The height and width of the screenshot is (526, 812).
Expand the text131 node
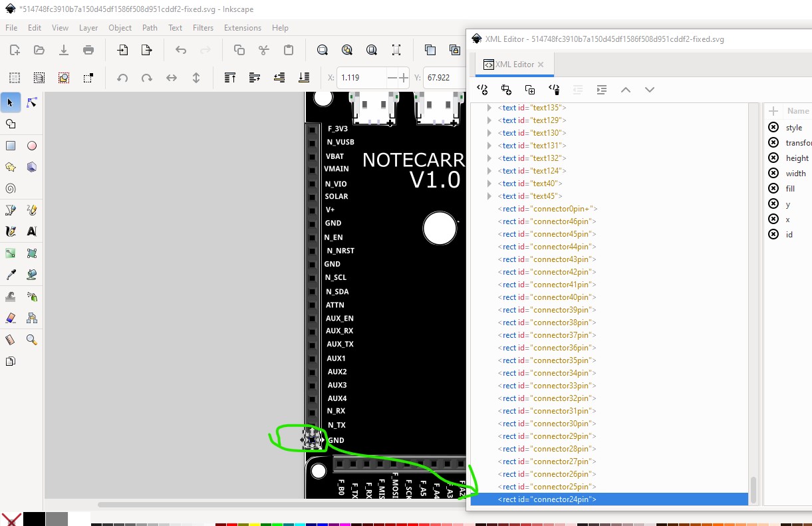(x=489, y=145)
